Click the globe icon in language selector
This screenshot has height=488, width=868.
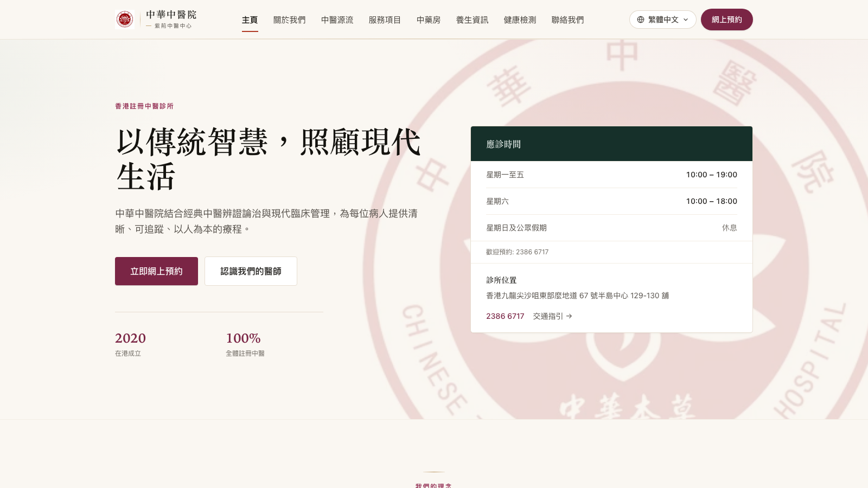(641, 20)
